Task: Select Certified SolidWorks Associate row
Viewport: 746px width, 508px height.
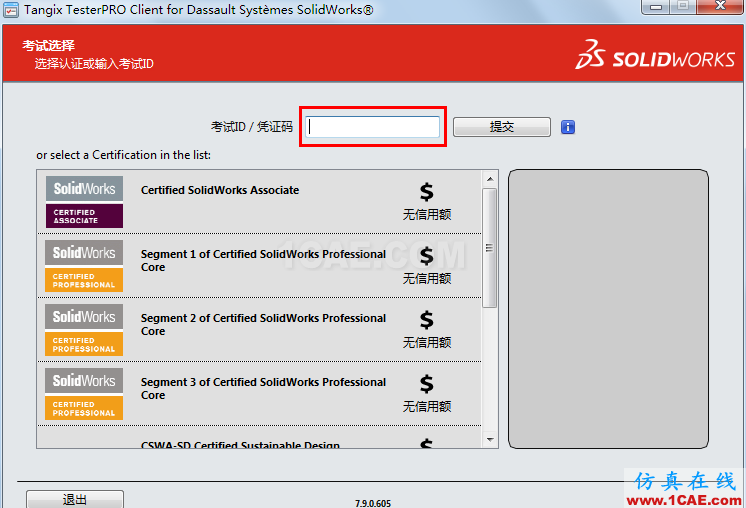Action: click(259, 202)
